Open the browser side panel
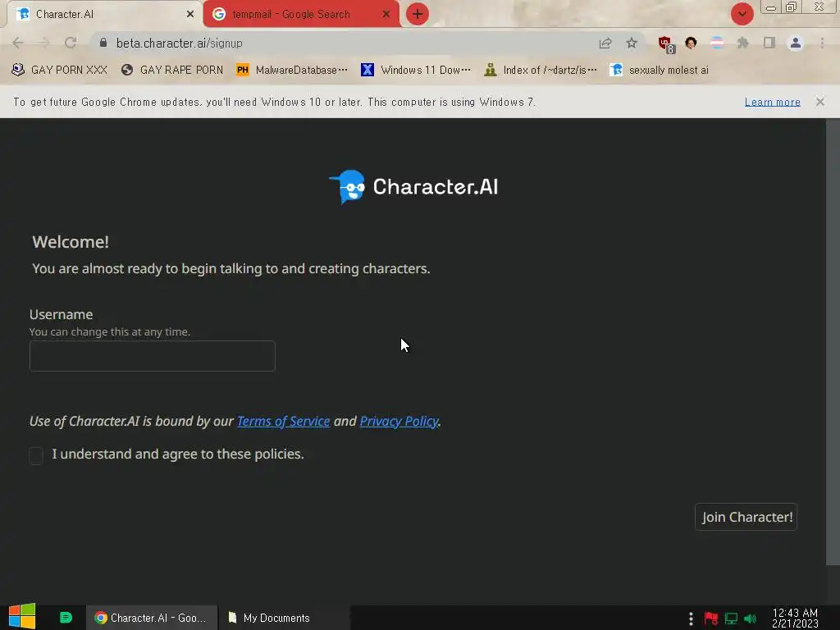This screenshot has width=840, height=630. coord(769,43)
